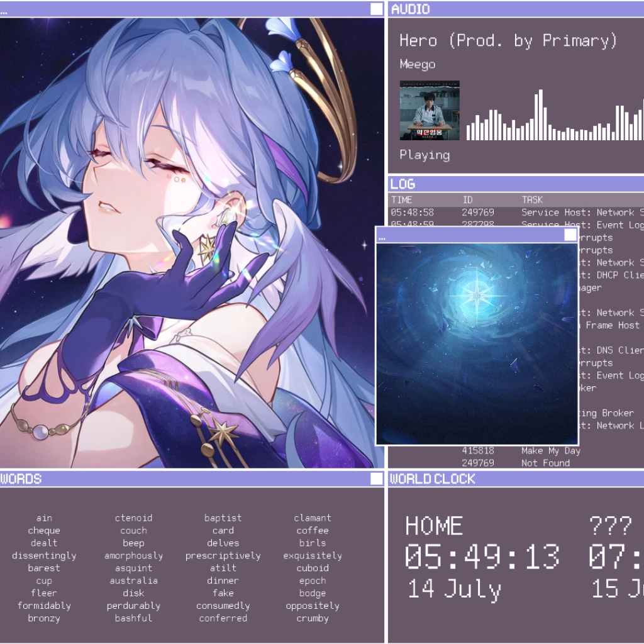Click the square button on the floating galaxy window
This screenshot has height=644, width=644.
pos(570,235)
